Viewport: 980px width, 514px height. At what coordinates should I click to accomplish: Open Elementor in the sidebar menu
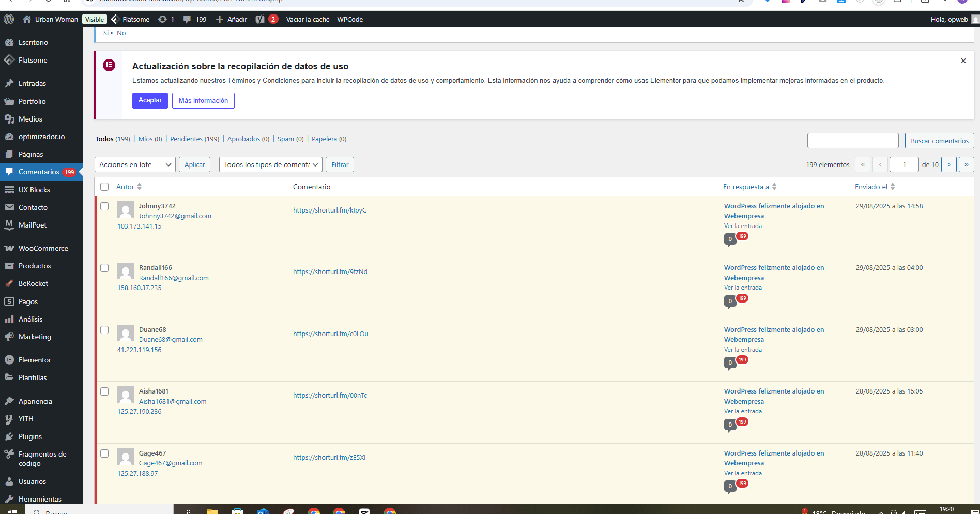[x=35, y=360]
